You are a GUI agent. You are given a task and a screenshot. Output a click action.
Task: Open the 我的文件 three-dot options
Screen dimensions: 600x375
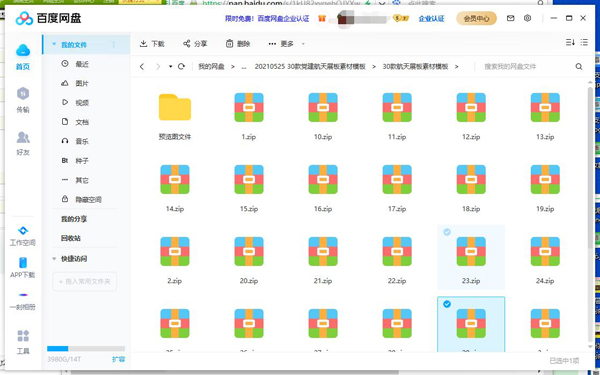tap(114, 45)
